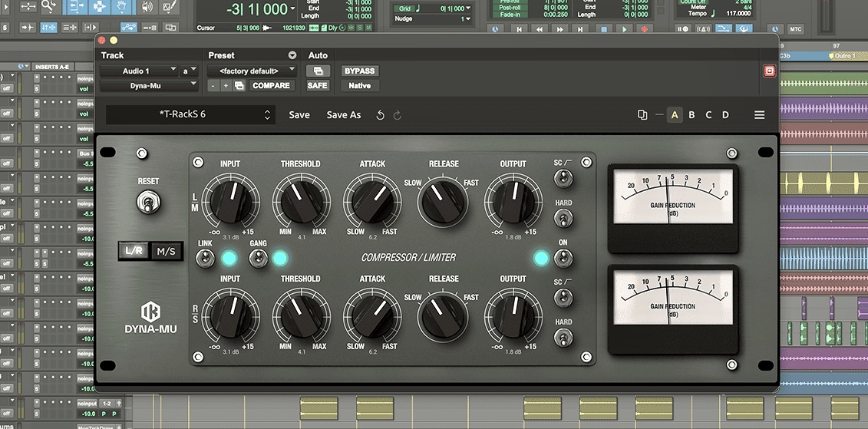Click the copy preset icon next to A
This screenshot has width=868, height=429.
(x=642, y=115)
